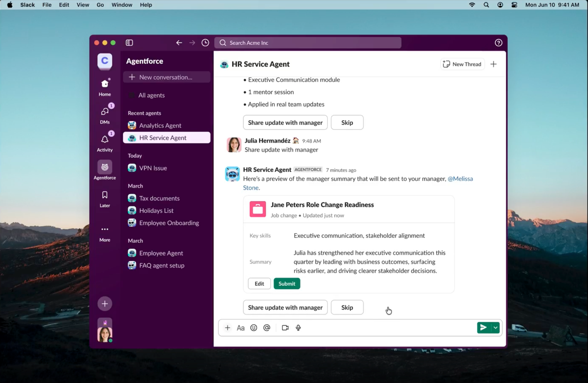Open the FAQ agent setup conversation
This screenshot has height=383, width=588.
coord(166,265)
